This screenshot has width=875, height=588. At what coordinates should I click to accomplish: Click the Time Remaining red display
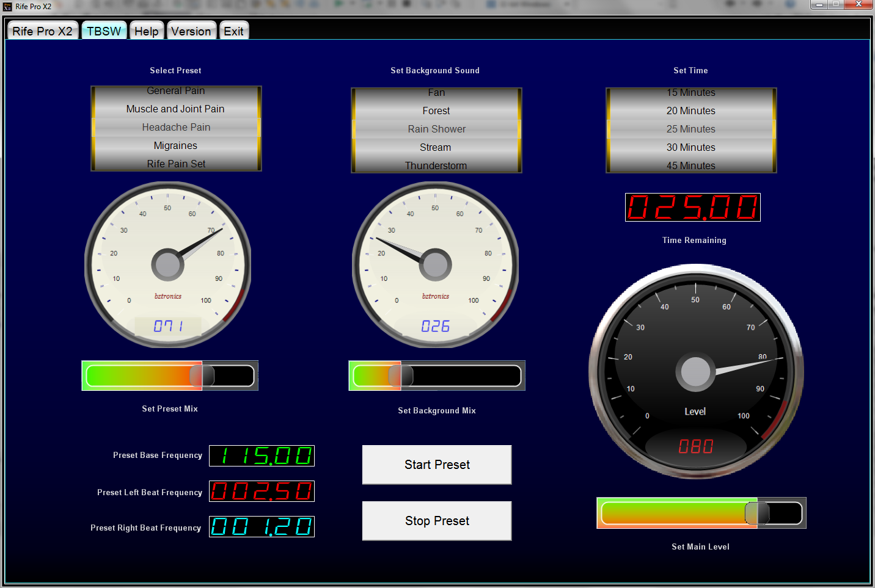click(693, 207)
